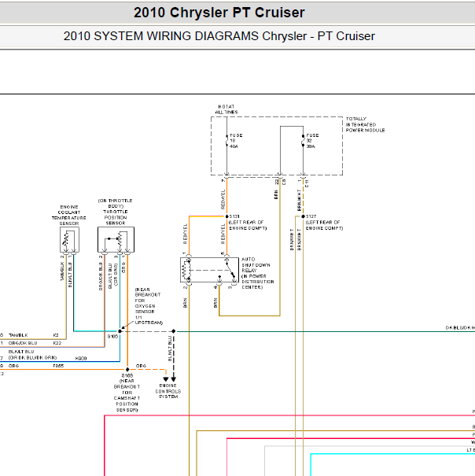The image size is (475, 476).
Task: Click the 'S131' splice label
Action: click(234, 216)
